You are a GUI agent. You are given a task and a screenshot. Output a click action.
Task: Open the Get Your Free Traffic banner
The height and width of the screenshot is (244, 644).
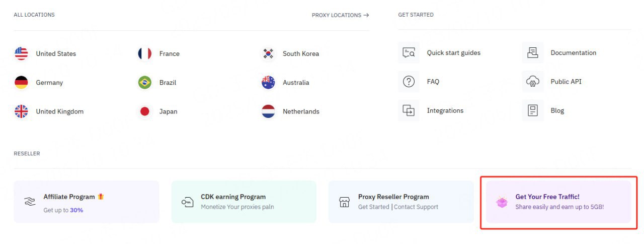click(558, 202)
